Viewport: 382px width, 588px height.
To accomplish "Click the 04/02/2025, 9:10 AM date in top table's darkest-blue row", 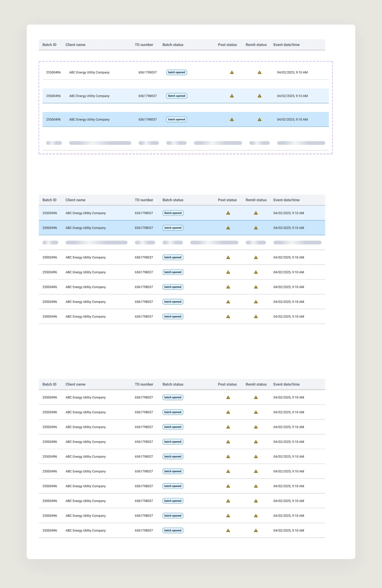I will [293, 120].
